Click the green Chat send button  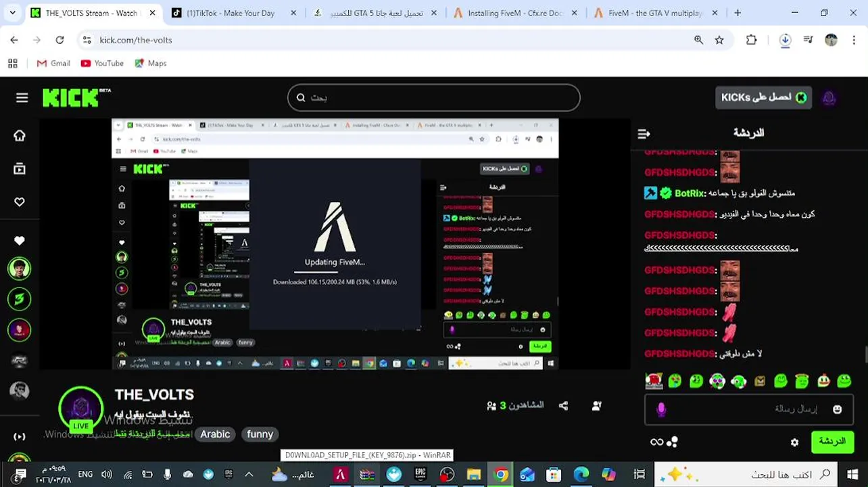point(832,442)
